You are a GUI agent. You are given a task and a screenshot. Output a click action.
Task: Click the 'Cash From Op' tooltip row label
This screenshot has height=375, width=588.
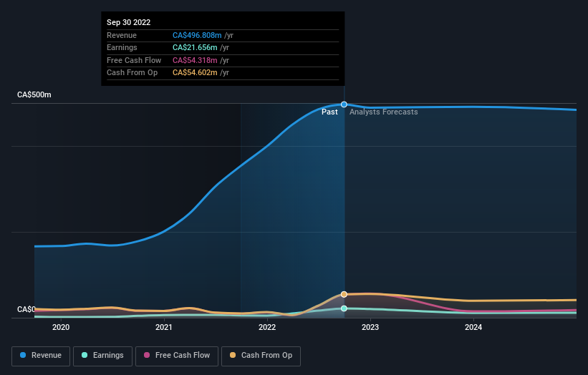(x=132, y=73)
